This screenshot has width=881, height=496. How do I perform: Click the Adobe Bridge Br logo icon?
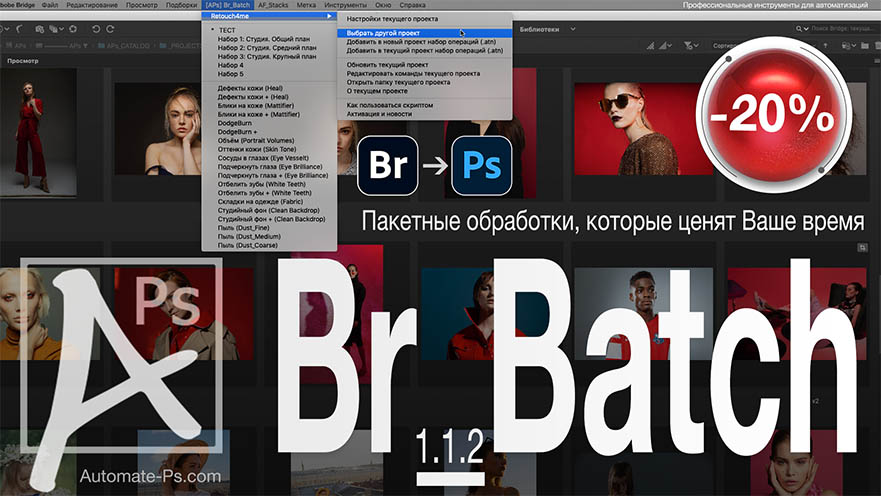388,165
